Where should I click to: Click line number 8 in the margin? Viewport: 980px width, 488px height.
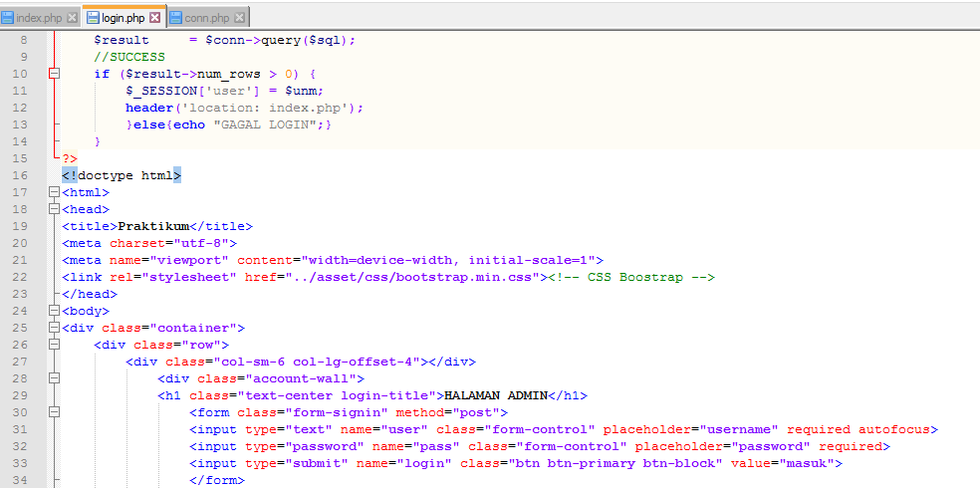tap(24, 40)
